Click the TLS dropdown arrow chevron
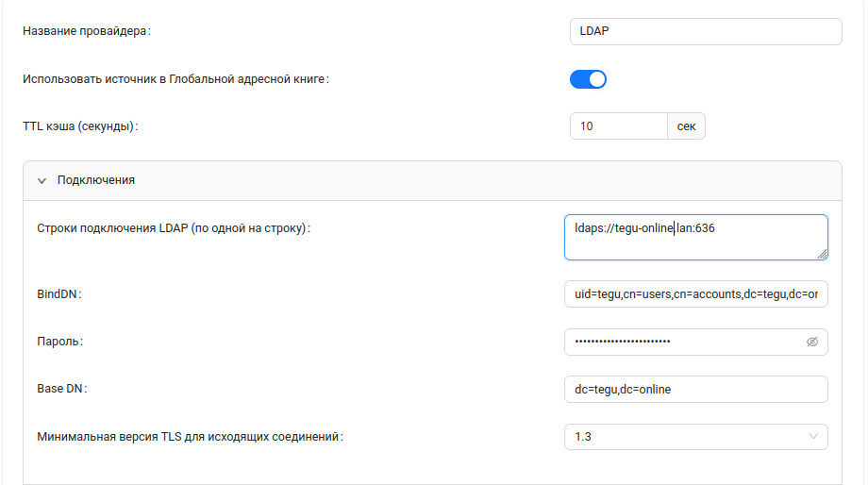 (x=814, y=437)
